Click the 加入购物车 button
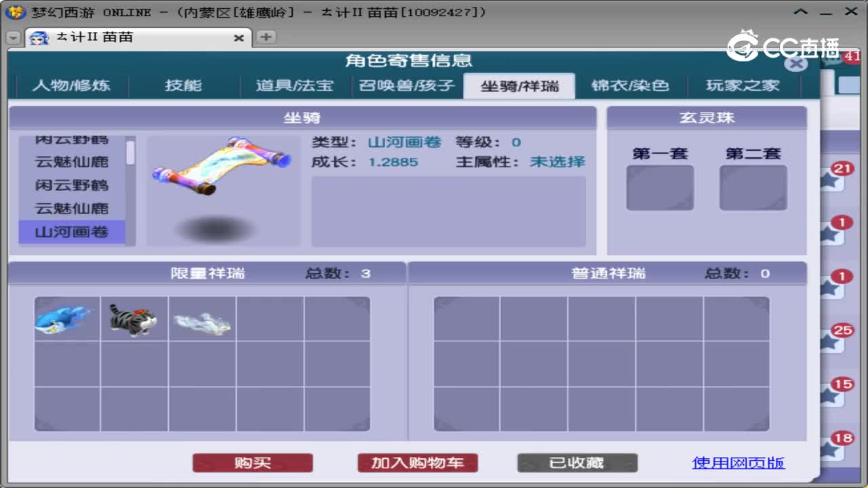The image size is (868, 488). coord(418,462)
